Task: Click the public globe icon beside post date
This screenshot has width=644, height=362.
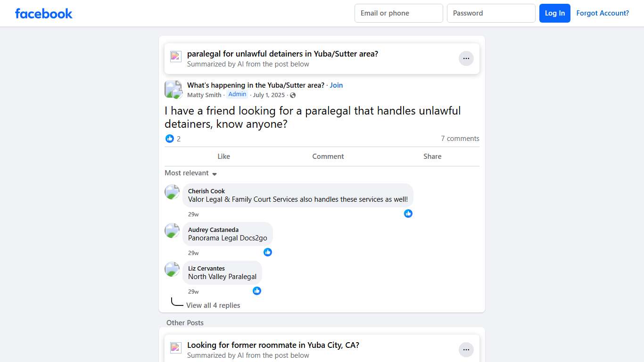Action: 293,95
